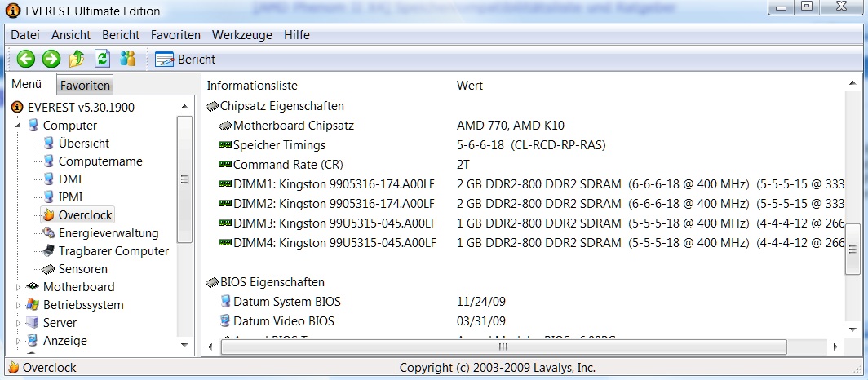Viewport: 868px width, 380px height.
Task: Open the users toolbar icon
Action: pyautogui.click(x=128, y=59)
